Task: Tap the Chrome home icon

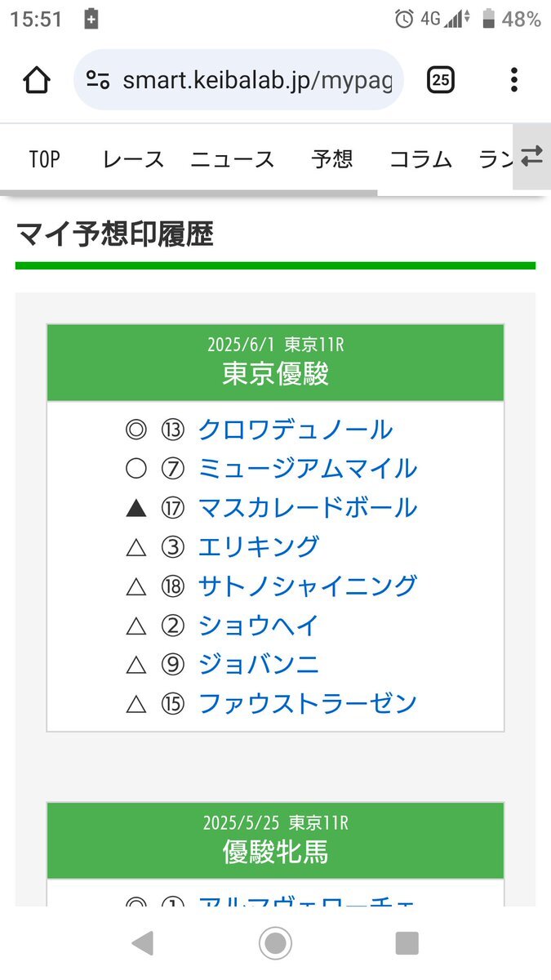Action: point(37,80)
